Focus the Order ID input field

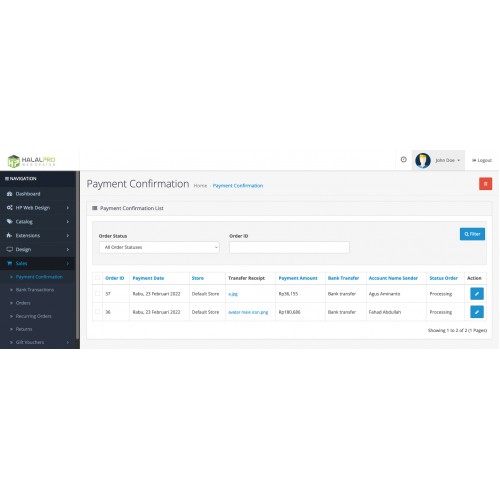289,247
